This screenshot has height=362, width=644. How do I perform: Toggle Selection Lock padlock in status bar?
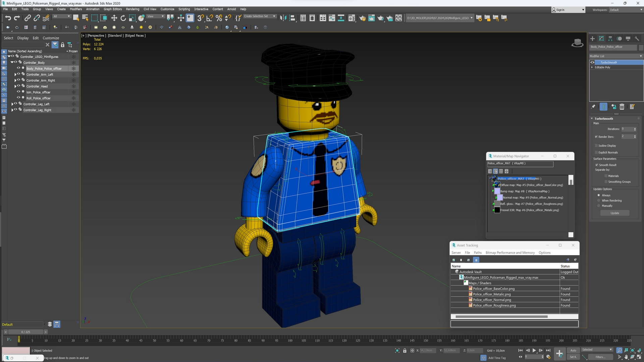pos(405,351)
